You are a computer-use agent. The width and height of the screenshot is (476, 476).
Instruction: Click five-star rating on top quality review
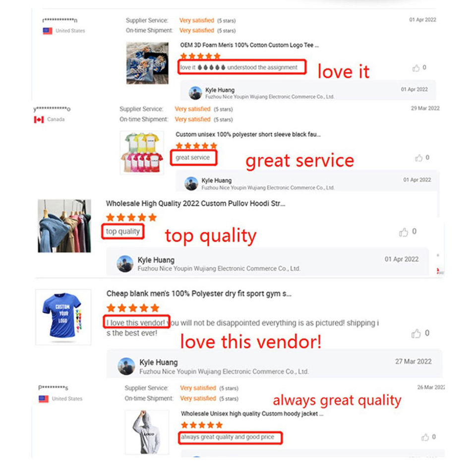pyautogui.click(x=131, y=217)
